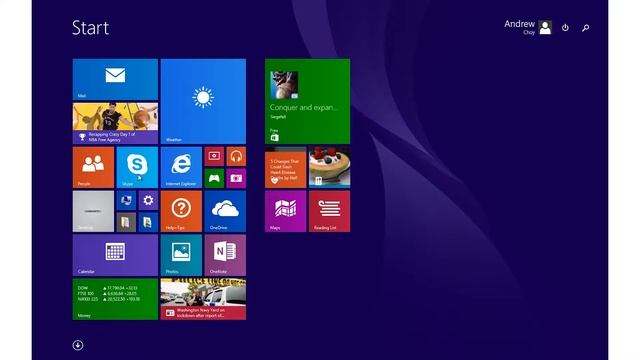Viewport: 640px width, 360px height.
Task: Open the green Money stock tile
Action: point(115,299)
